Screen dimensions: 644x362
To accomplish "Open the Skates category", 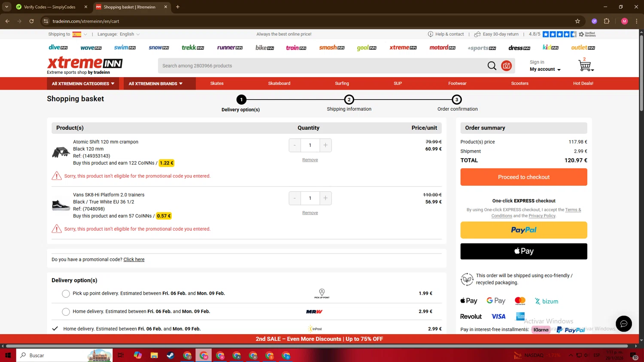I will [217, 84].
